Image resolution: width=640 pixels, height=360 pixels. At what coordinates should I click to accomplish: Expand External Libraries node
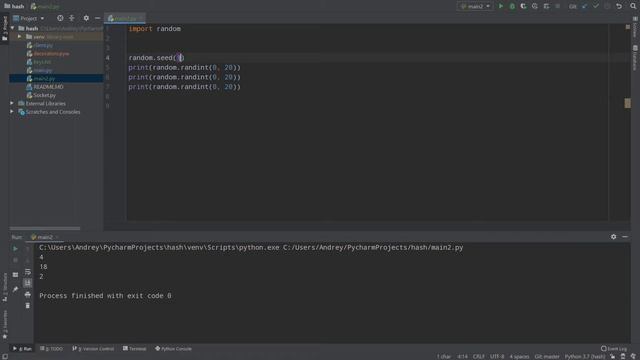pos(12,103)
